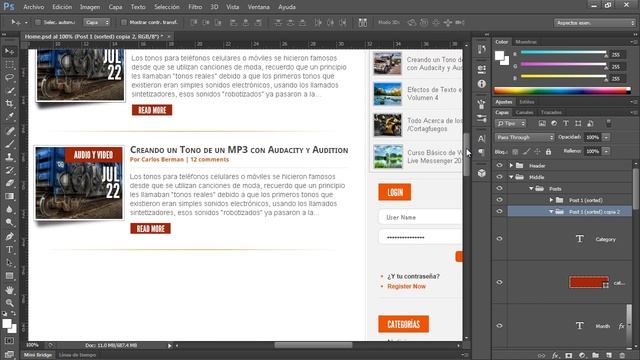
Task: Click the horizontal canvas scrollbar
Action: (x=313, y=345)
